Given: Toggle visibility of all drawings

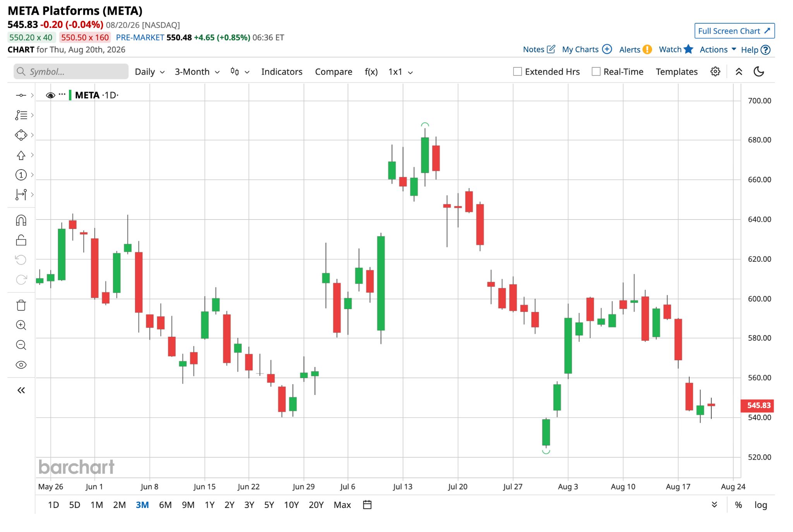Looking at the screenshot, I should [21, 365].
